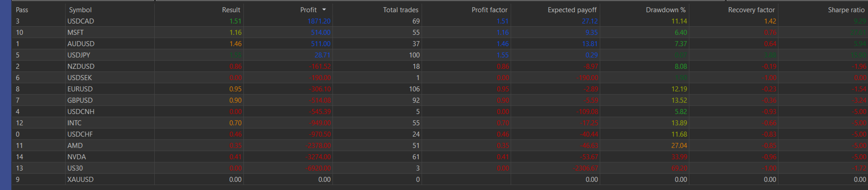Screen dimensions: 868x190
Task: Click the Drawdown % column header
Action: [665, 9]
